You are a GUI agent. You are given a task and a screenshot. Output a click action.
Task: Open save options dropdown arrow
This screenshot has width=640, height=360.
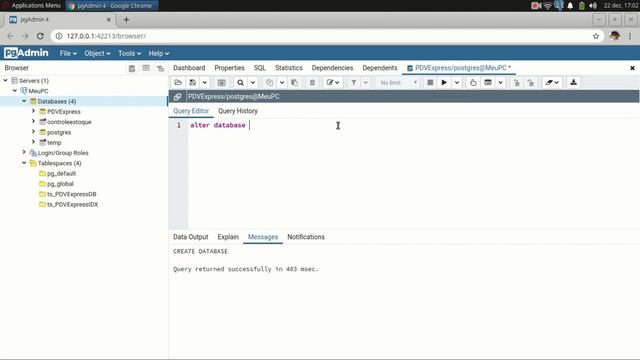204,82
